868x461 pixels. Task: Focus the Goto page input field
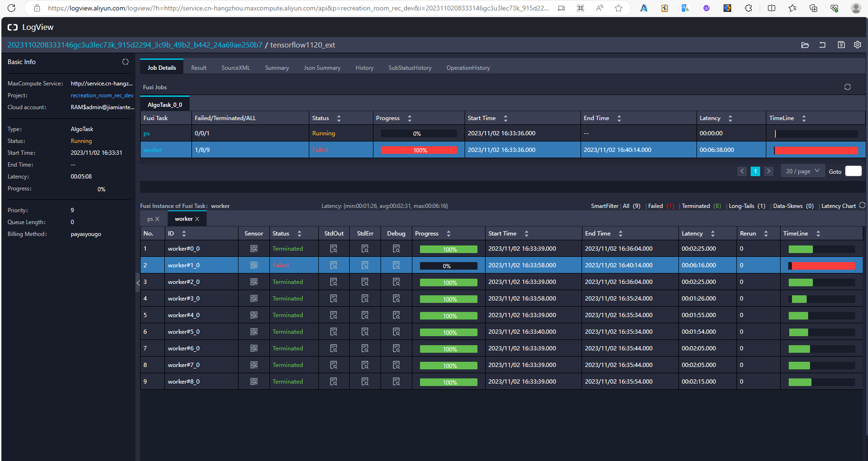tap(853, 171)
